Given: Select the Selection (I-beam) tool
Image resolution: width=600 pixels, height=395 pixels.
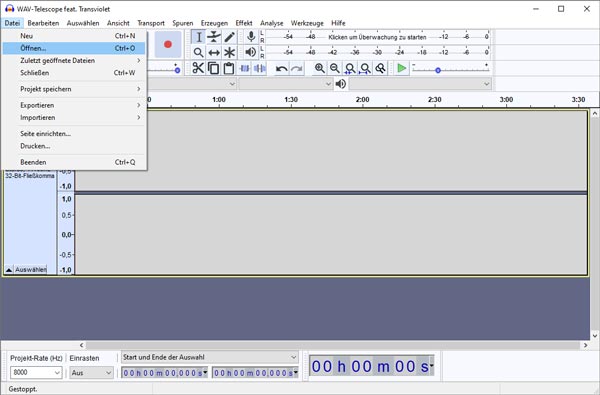Looking at the screenshot, I should point(198,37).
